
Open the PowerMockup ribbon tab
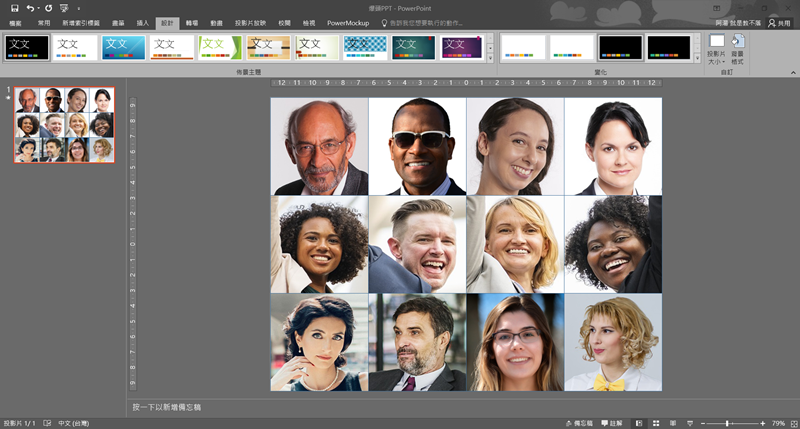click(349, 22)
